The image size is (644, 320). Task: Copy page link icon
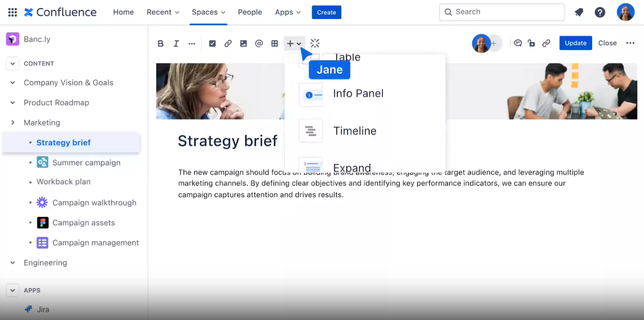546,43
